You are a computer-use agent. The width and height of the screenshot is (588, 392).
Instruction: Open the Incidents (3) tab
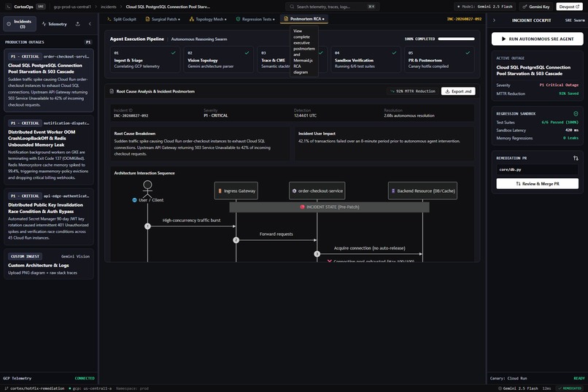click(20, 24)
